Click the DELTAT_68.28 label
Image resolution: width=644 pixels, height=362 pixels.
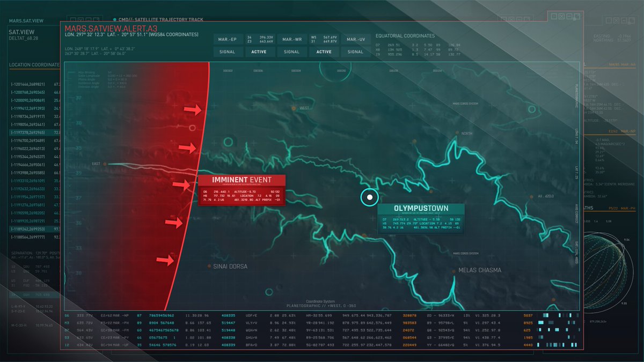click(24, 38)
